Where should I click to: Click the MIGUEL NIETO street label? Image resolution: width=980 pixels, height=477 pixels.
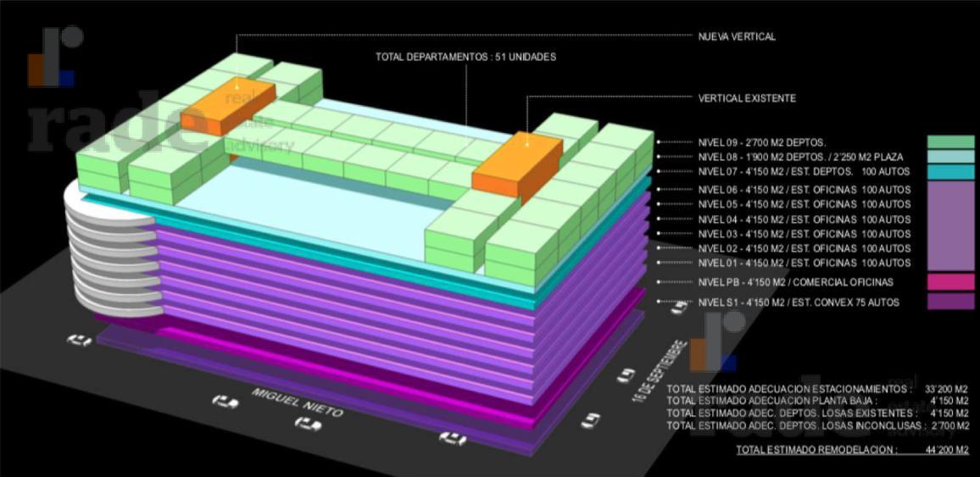pos(298,402)
